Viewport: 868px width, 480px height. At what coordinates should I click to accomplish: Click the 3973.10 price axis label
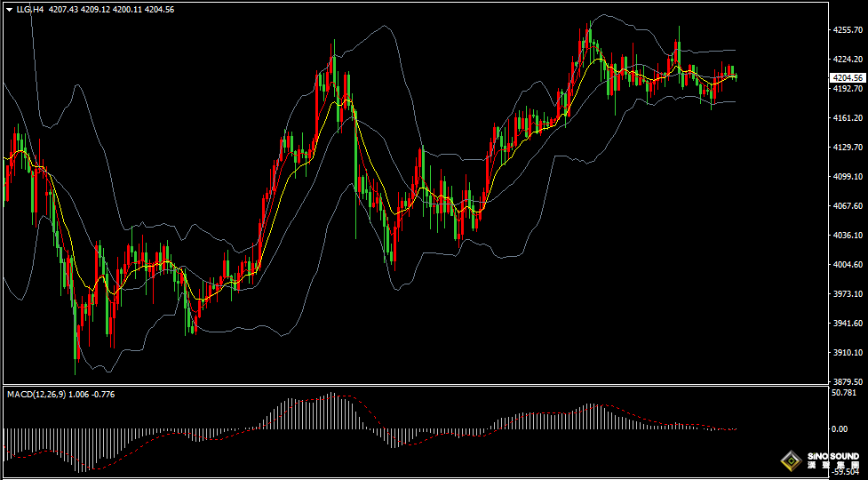click(848, 294)
